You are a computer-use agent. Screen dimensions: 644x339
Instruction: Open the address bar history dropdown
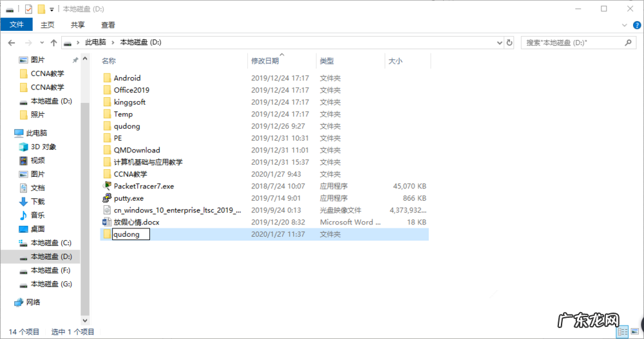[500, 42]
